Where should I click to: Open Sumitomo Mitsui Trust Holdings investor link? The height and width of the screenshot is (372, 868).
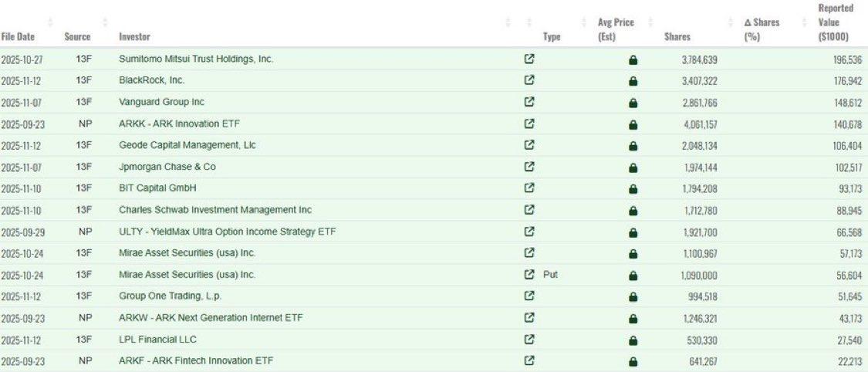196,59
